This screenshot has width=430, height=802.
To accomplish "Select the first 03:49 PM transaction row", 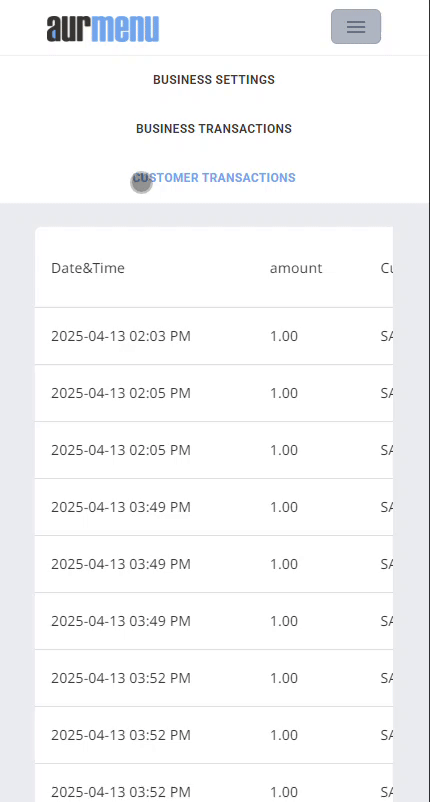I will point(214,507).
